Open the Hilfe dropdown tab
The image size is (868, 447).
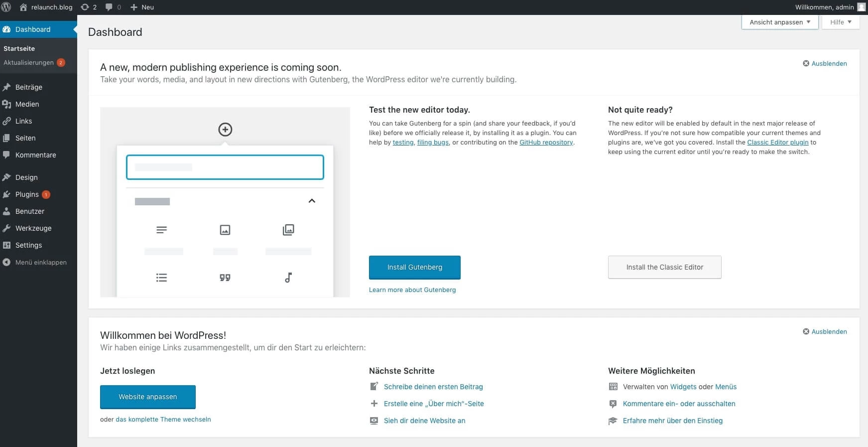pyautogui.click(x=840, y=22)
